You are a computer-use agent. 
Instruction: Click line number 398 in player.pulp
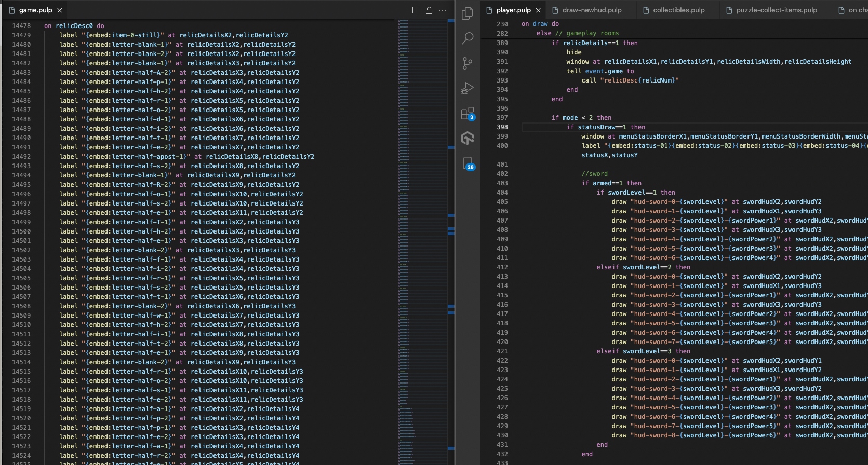coord(502,127)
